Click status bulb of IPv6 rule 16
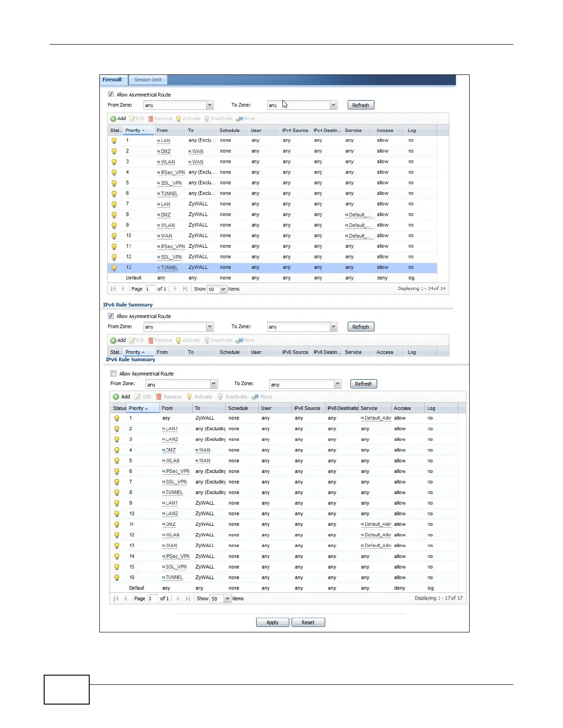 [117, 578]
